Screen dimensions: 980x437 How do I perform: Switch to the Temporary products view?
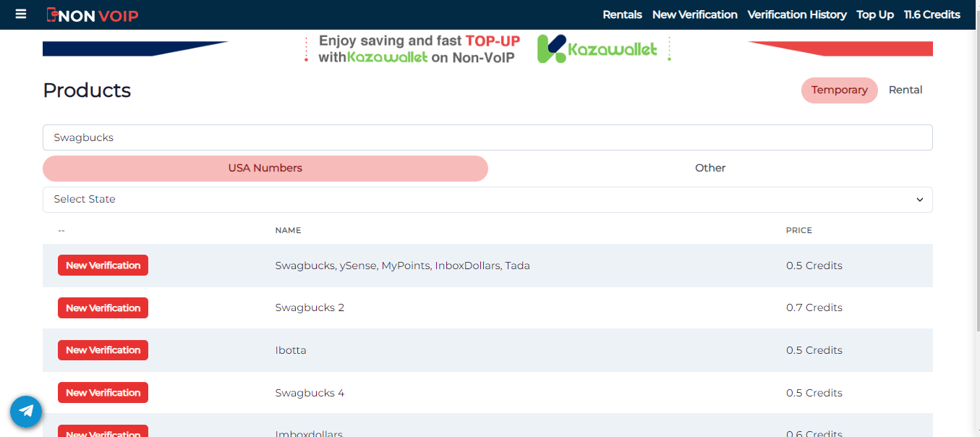tap(839, 90)
